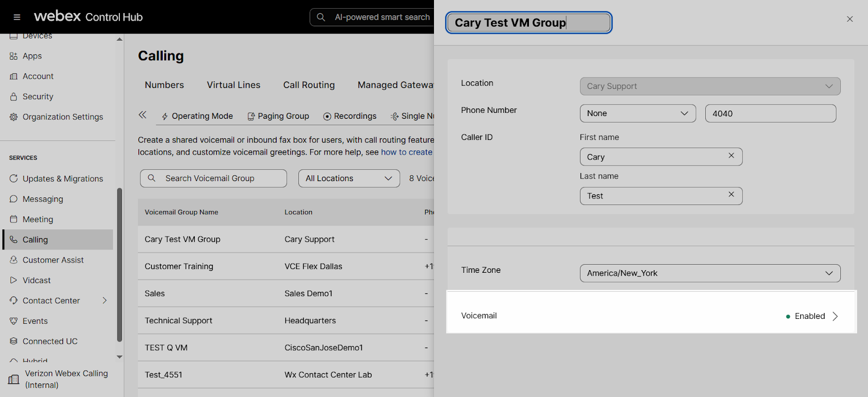Click the webex Control Hub logo
This screenshot has width=868, height=397.
click(88, 17)
